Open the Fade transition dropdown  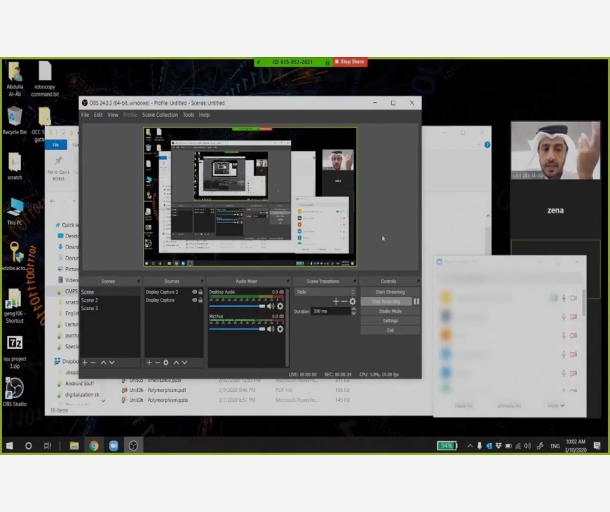click(x=325, y=292)
